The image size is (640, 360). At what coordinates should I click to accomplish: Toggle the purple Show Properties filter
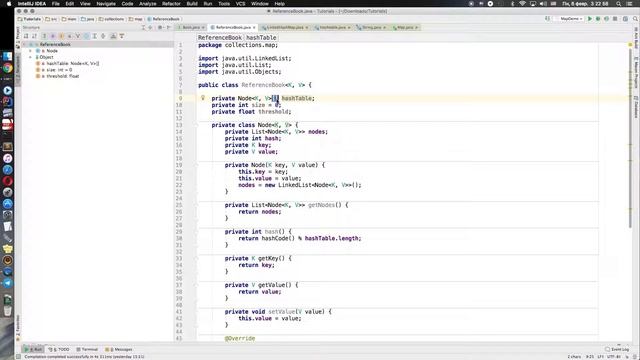pos(53,36)
